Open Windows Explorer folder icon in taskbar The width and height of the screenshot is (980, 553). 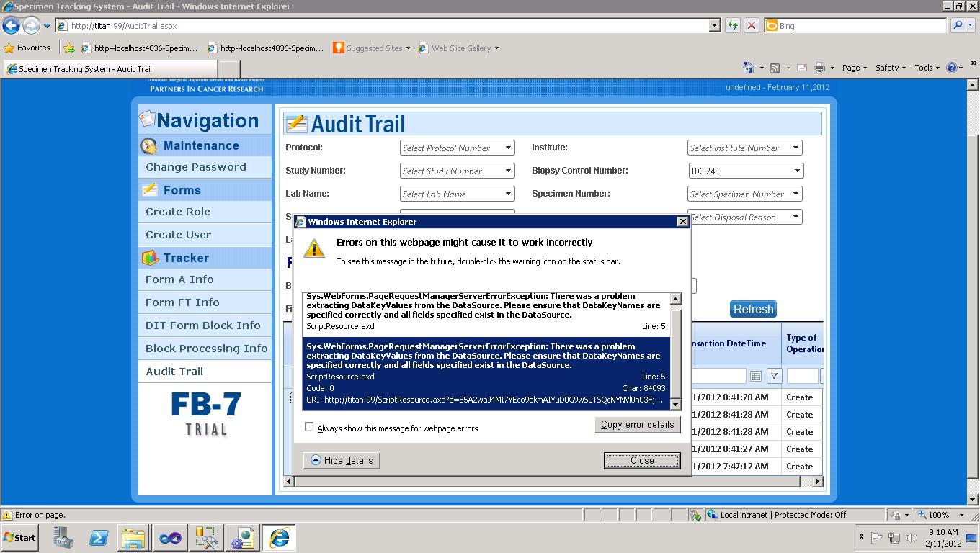(134, 538)
